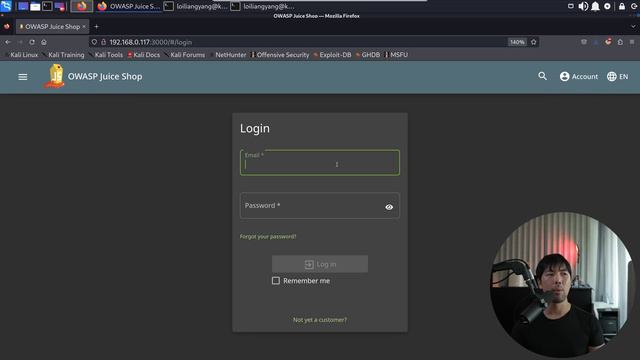This screenshot has height=360, width=640.
Task: Go back to the previous page
Action: tap(8, 42)
